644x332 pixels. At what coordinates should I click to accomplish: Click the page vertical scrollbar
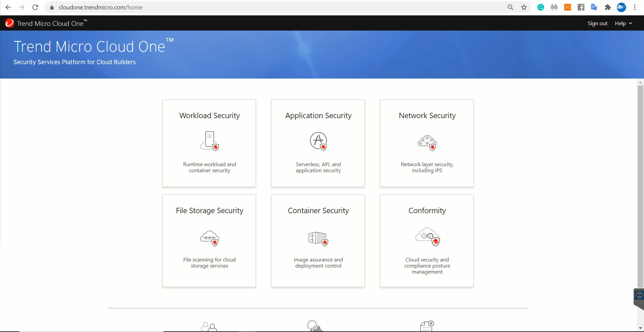tap(640, 185)
